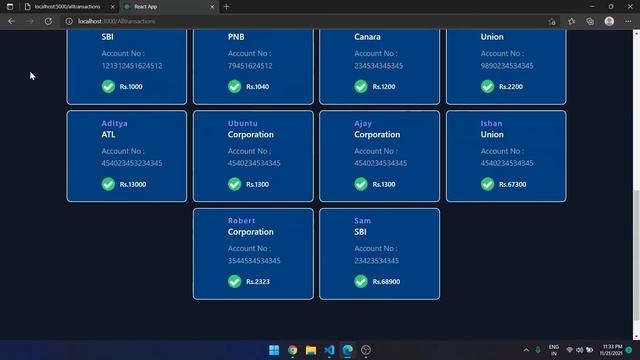
Task: Click the Canara bank name
Action: [367, 37]
